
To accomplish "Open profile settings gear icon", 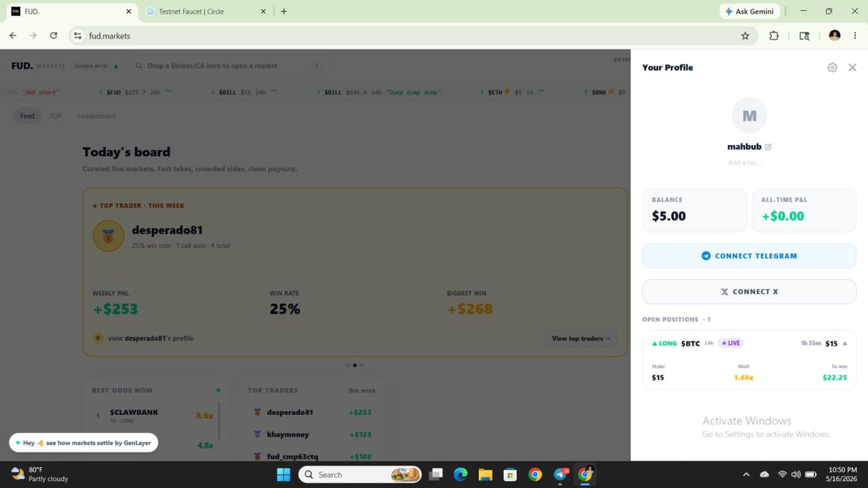I will [832, 67].
